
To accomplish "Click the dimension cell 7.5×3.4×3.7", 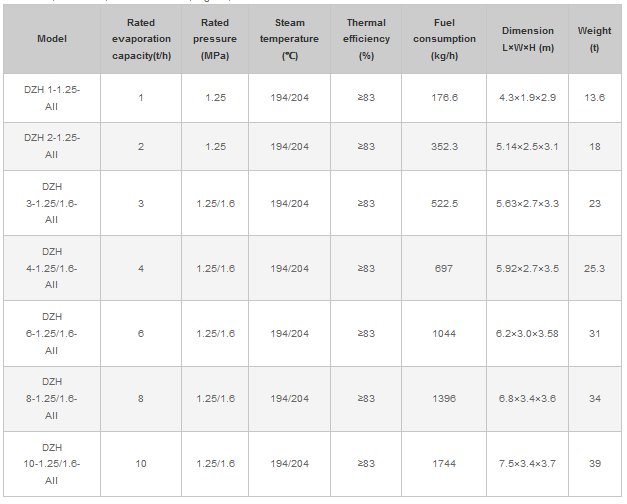I will [x=527, y=464].
